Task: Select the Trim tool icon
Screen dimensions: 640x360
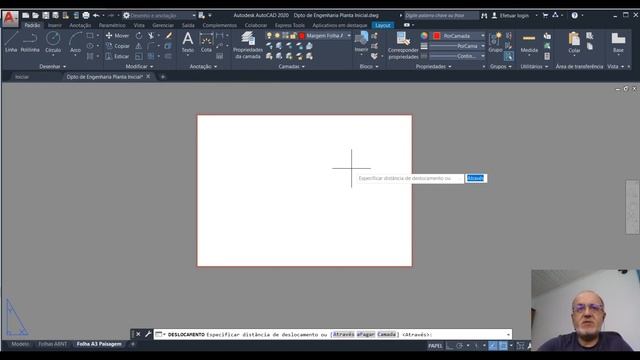Action: [x=151, y=36]
